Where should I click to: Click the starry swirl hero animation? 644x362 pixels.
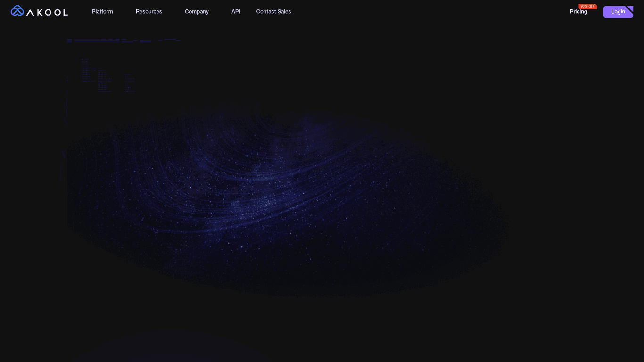click(x=283, y=198)
